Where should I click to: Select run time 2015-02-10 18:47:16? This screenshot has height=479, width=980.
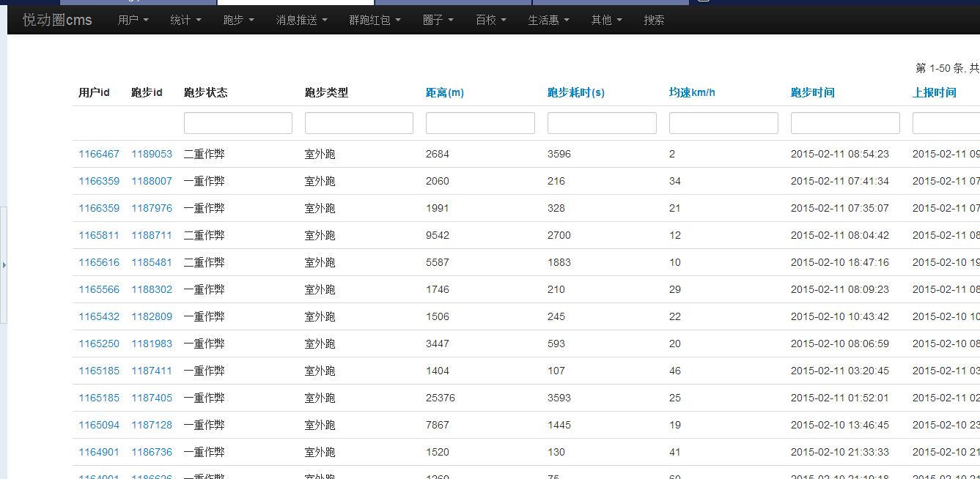tap(840, 262)
